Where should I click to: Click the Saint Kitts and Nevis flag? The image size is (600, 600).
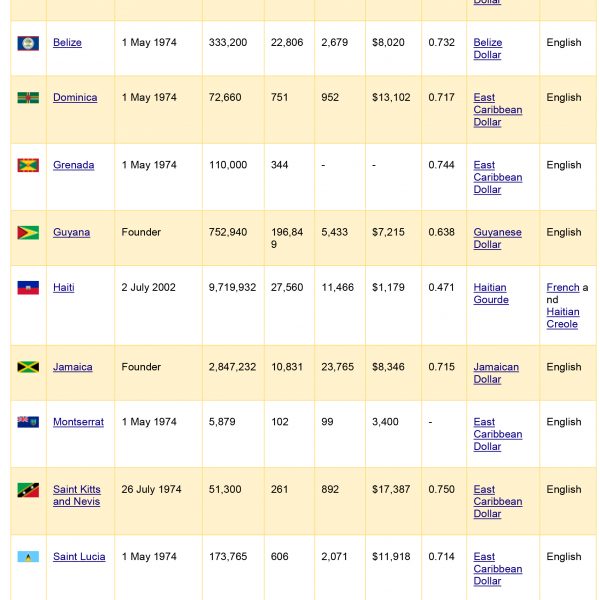tap(28, 490)
